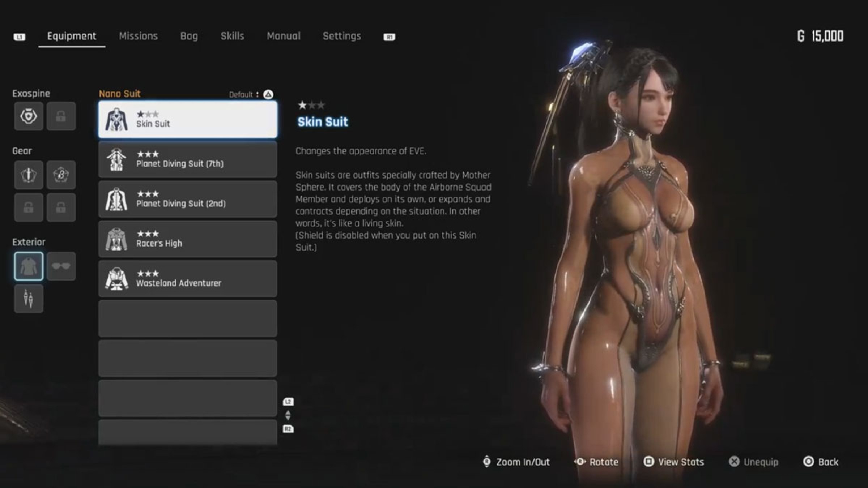Choose the Wasteland Adventurer outfit
This screenshot has width=868, height=488.
click(x=188, y=279)
